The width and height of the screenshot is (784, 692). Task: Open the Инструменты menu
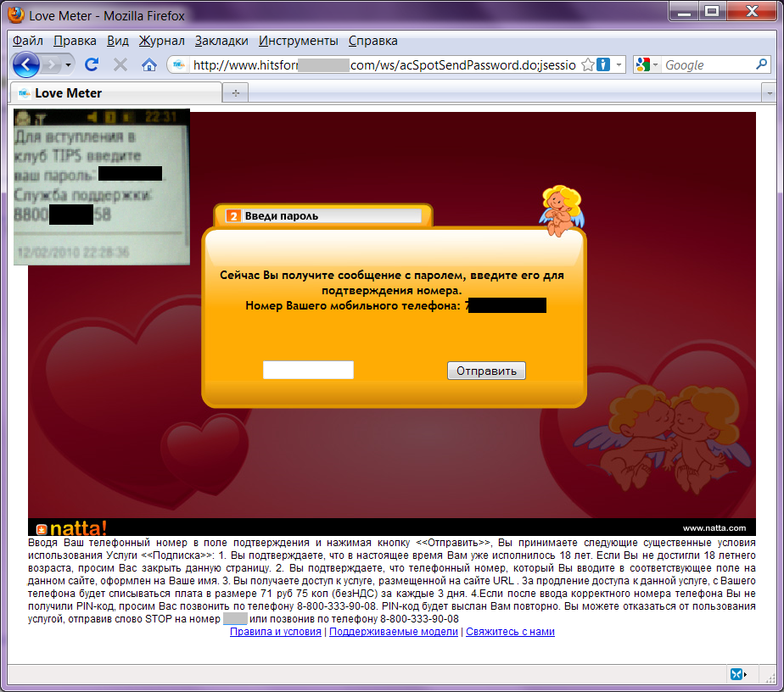click(x=298, y=41)
